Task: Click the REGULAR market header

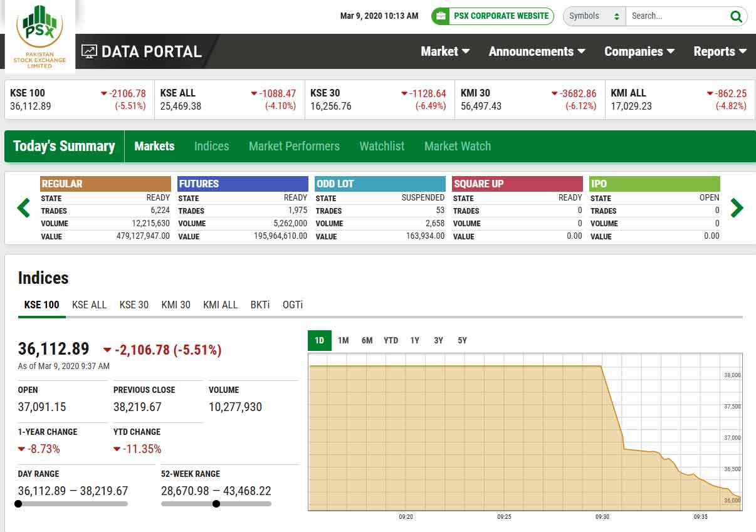Action: click(105, 184)
